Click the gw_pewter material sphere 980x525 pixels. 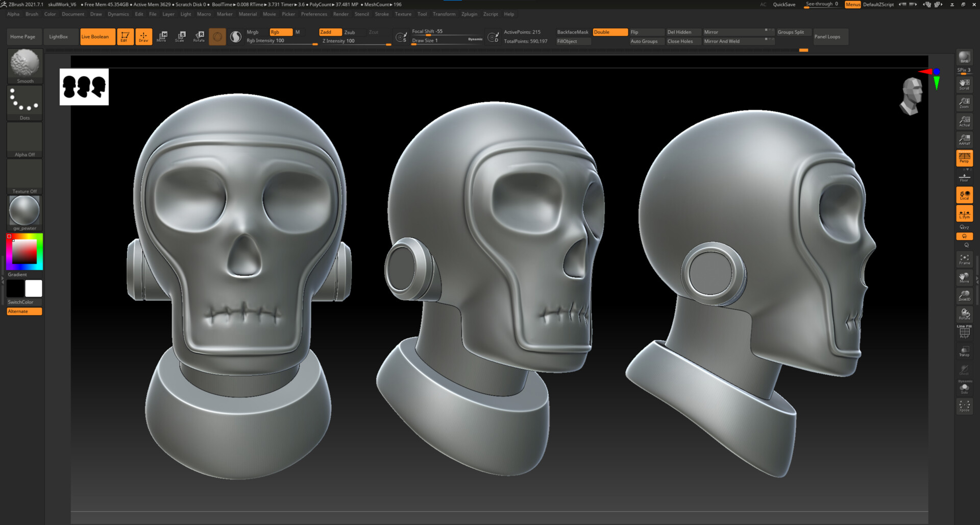click(x=23, y=210)
